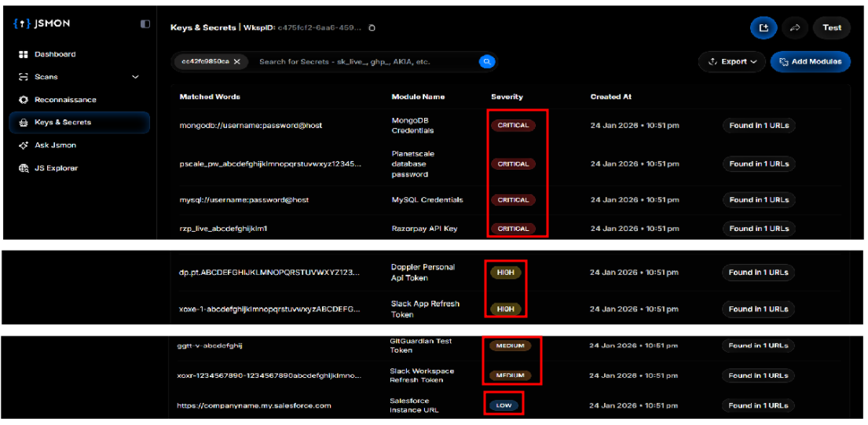Remove the cc42fc9850ca filter chip

pos(237,61)
